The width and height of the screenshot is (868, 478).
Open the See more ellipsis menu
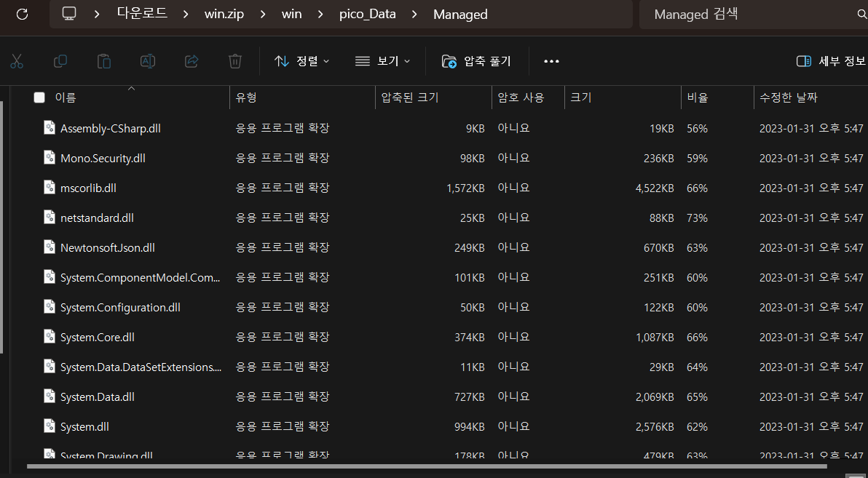(551, 61)
